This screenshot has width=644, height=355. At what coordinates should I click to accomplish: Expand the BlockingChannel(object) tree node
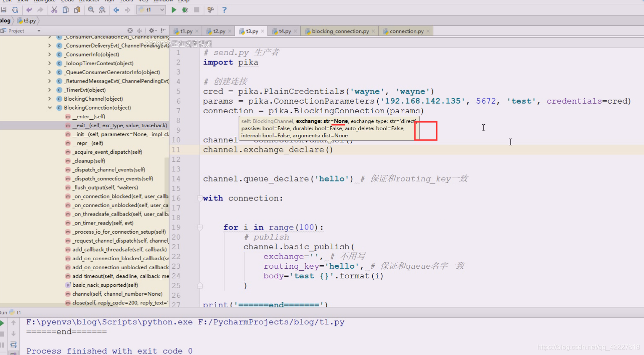coord(50,99)
